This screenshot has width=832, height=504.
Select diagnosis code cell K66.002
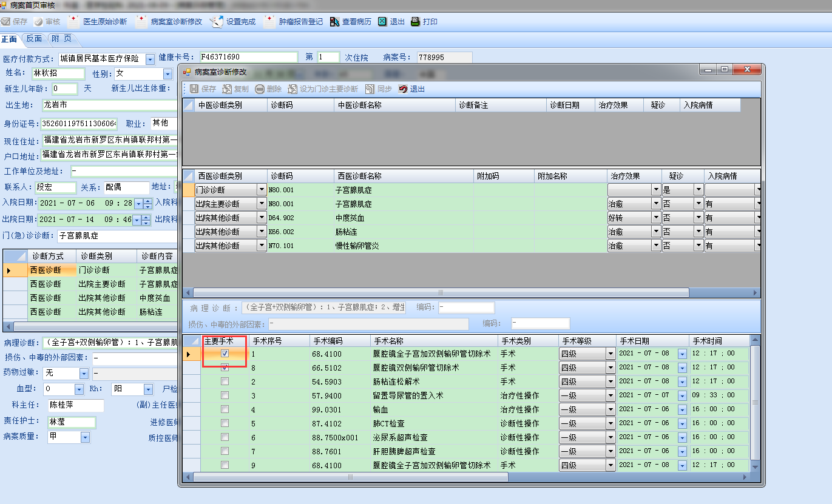tap(300, 232)
